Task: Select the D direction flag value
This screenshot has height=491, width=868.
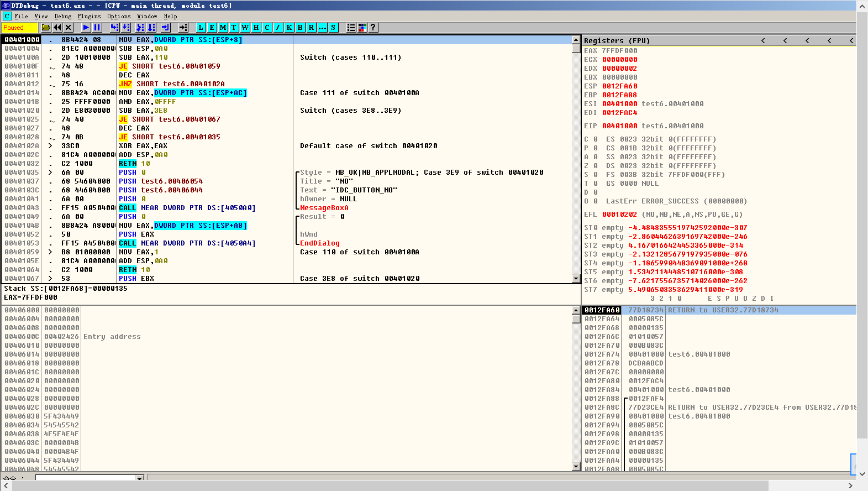Action: click(596, 192)
